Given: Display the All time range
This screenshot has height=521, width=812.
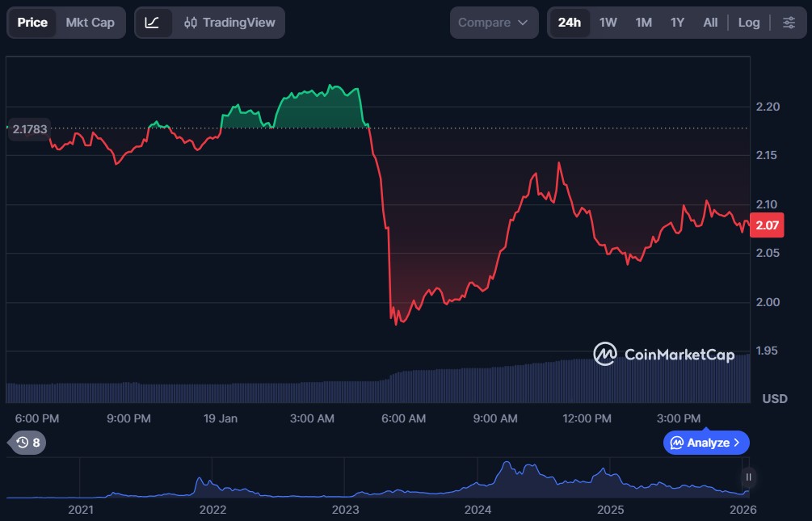Looking at the screenshot, I should click(710, 23).
